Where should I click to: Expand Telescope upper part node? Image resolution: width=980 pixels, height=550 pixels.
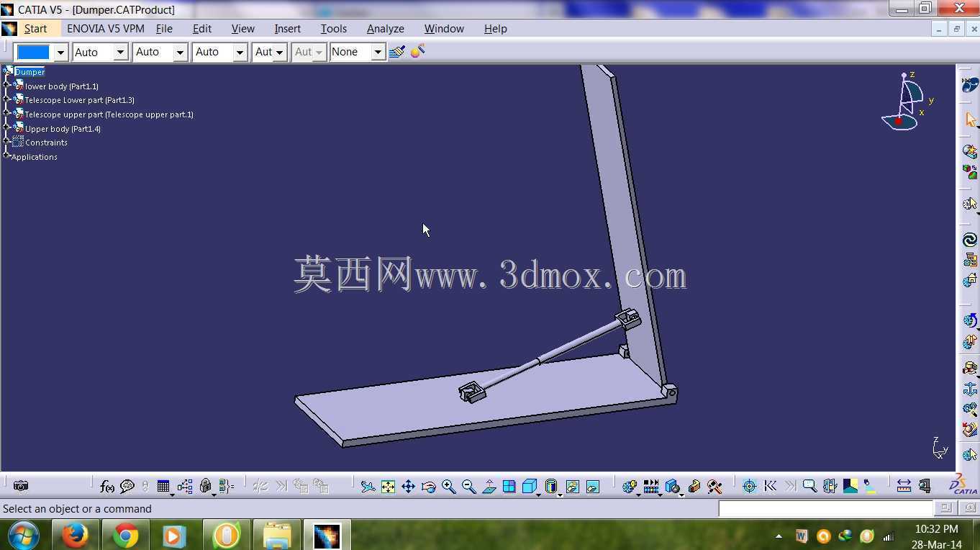tap(6, 114)
